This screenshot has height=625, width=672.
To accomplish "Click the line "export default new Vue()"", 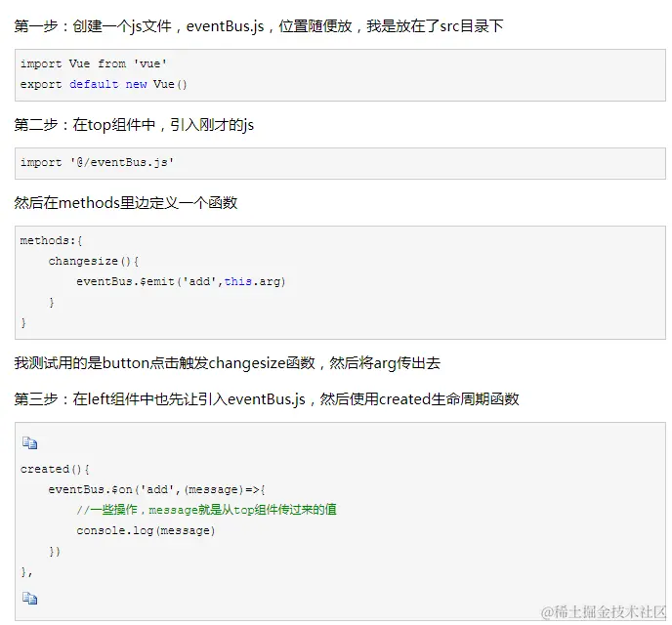I will coord(104,84).
